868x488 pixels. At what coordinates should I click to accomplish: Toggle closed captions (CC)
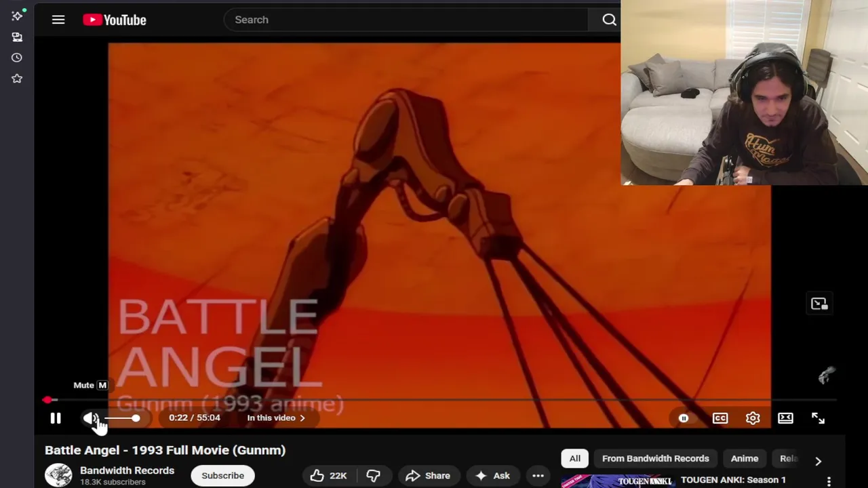click(720, 418)
